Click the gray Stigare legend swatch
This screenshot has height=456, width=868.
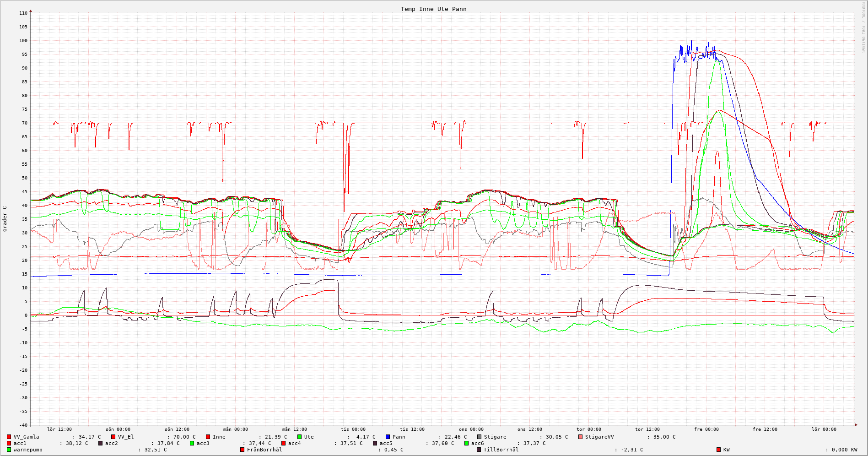pyautogui.click(x=479, y=437)
